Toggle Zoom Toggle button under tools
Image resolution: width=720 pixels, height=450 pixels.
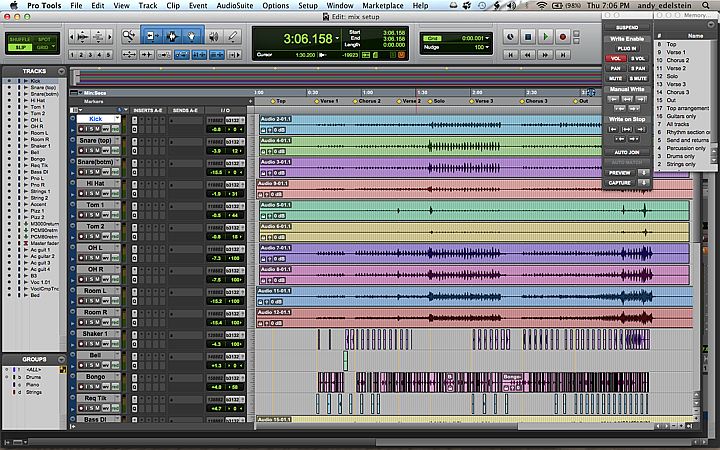[129, 55]
